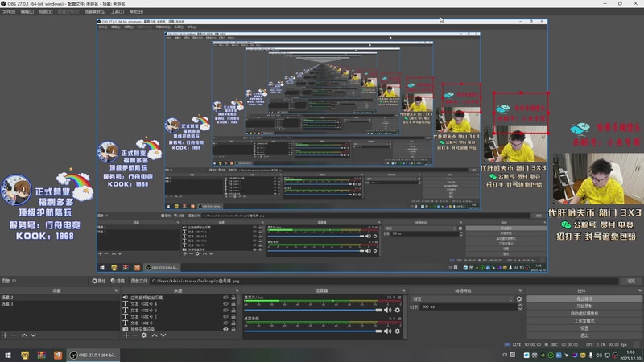Click the 浏览 browse button
Screen dimensions: 644x362
(x=631, y=281)
